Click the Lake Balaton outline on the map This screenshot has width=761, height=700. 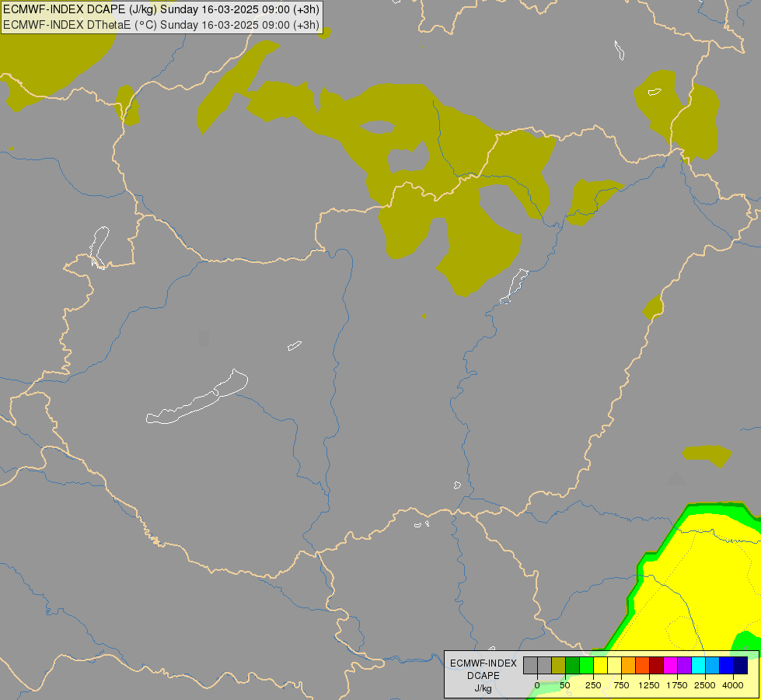[x=197, y=397]
